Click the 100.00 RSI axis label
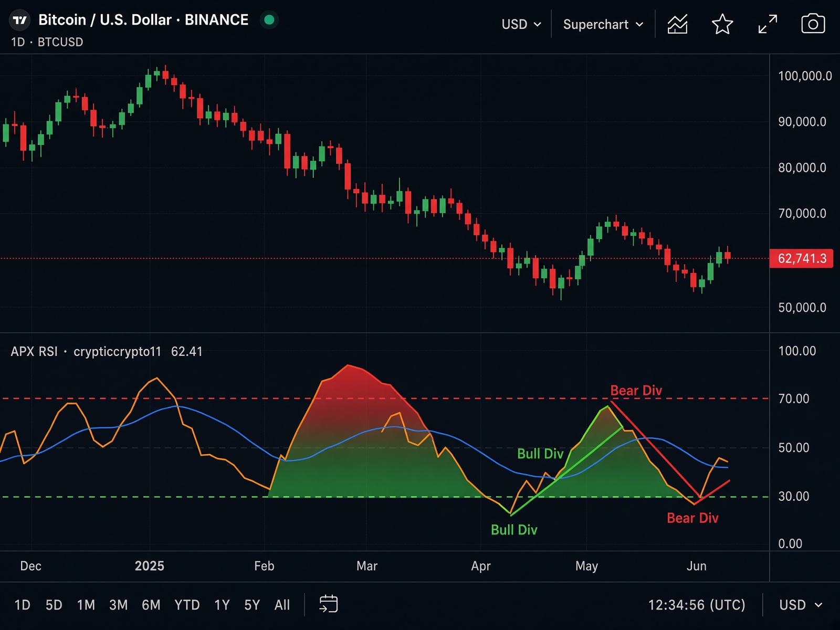This screenshot has height=630, width=840. coord(797,351)
